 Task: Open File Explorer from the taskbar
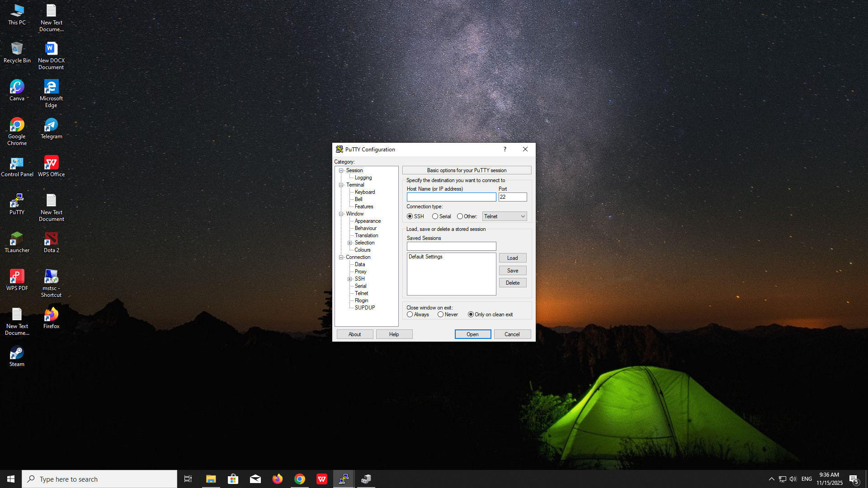tap(211, 479)
